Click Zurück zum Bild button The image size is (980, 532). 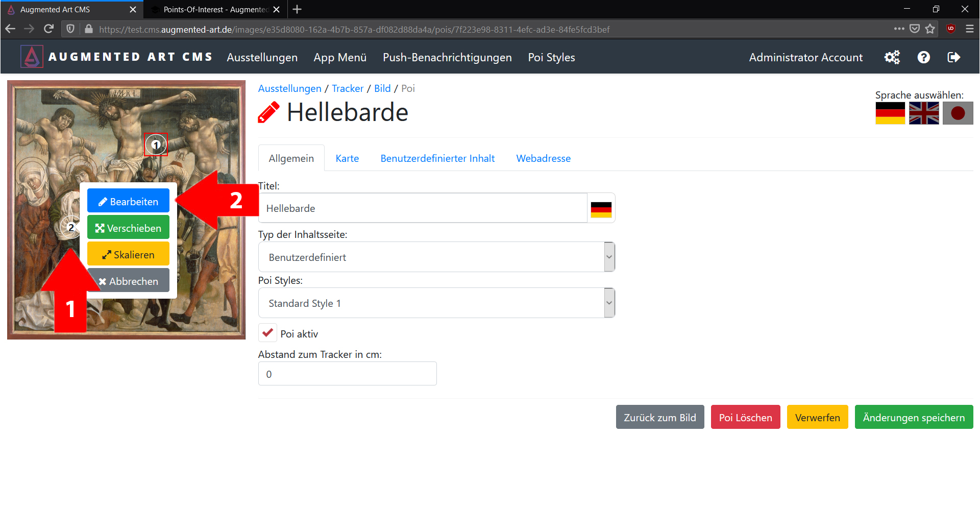pos(659,417)
